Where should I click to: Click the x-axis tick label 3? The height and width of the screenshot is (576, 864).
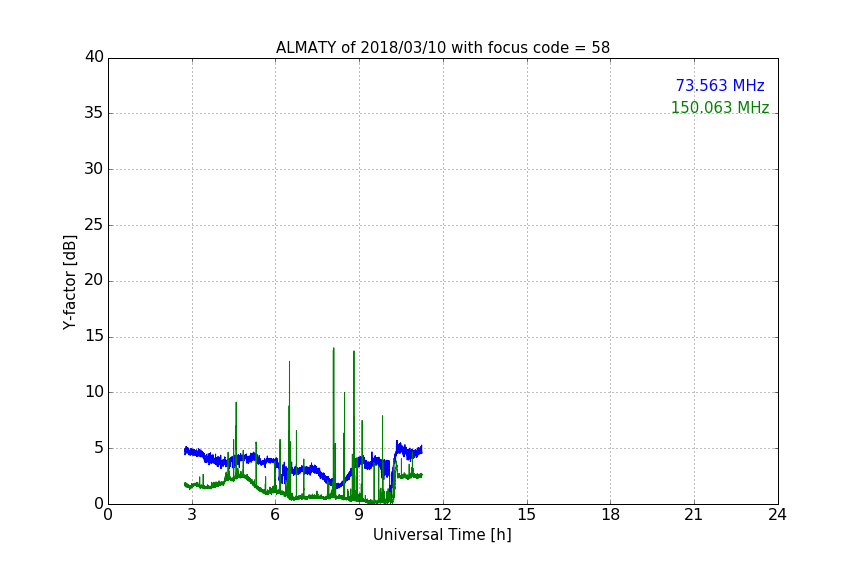[192, 515]
